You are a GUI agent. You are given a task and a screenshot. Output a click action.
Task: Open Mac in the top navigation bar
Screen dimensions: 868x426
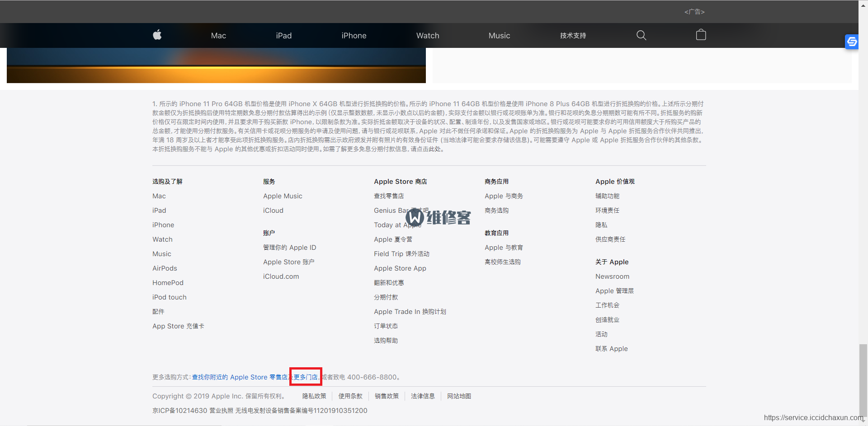coord(218,36)
